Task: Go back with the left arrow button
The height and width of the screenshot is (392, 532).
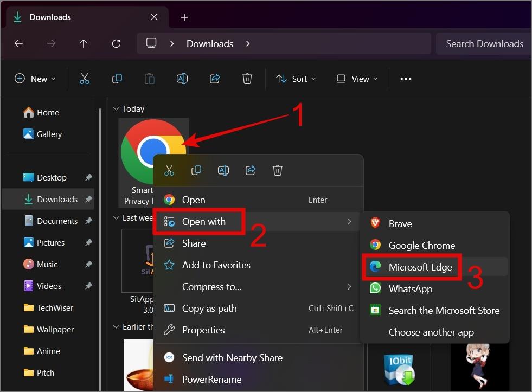Action: click(18, 43)
